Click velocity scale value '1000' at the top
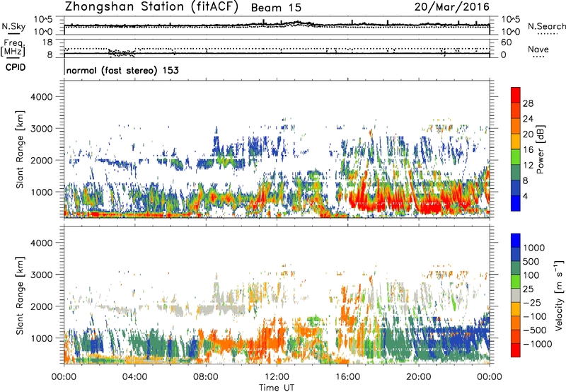 click(x=534, y=248)
